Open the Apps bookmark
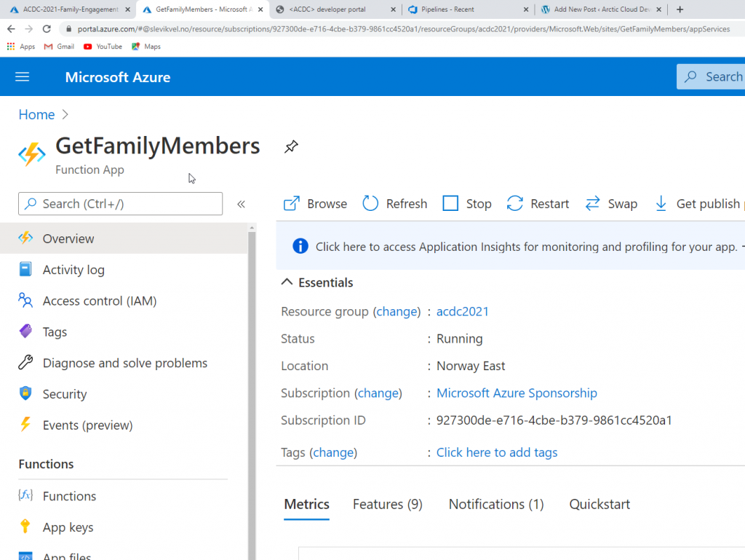The height and width of the screenshot is (560, 745). [x=21, y=47]
